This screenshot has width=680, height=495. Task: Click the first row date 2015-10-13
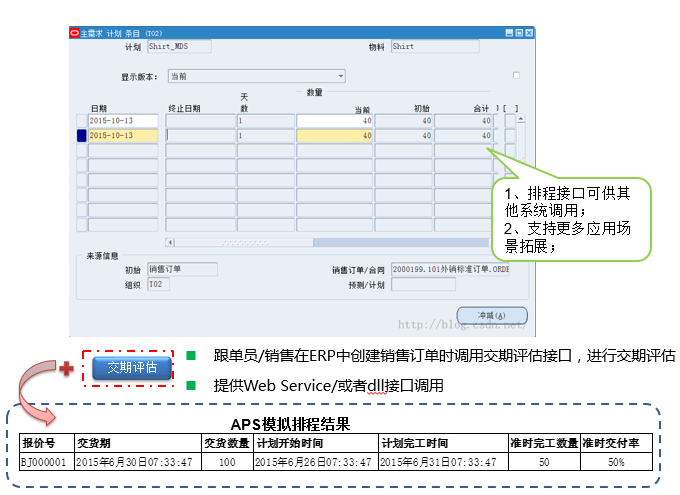[x=122, y=121]
